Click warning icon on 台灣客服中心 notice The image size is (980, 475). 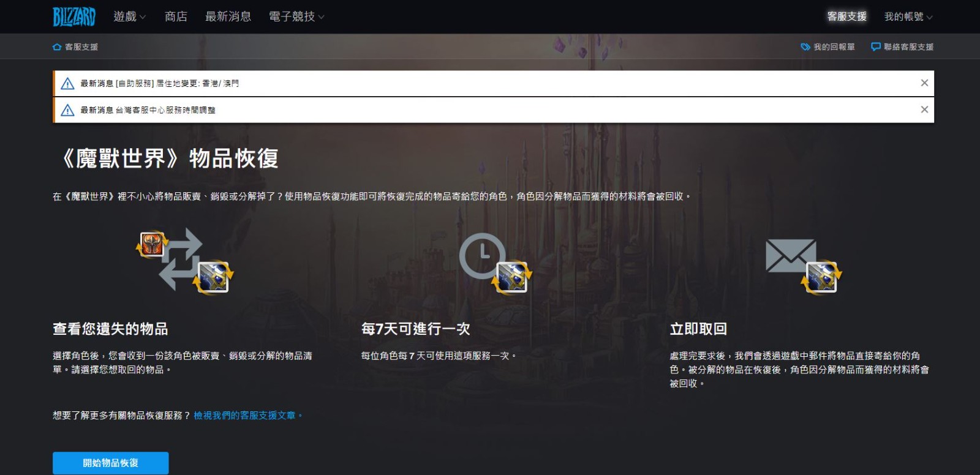coord(67,110)
